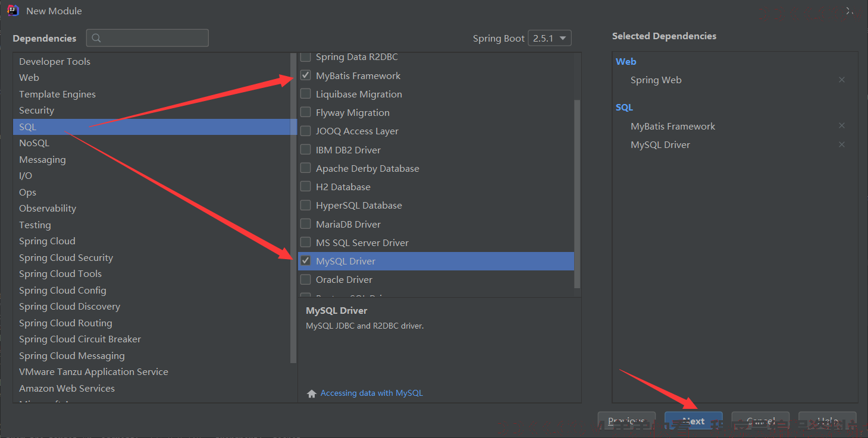The width and height of the screenshot is (868, 438).
Task: Check the Oracle Driver checkbox
Action: pyautogui.click(x=306, y=279)
